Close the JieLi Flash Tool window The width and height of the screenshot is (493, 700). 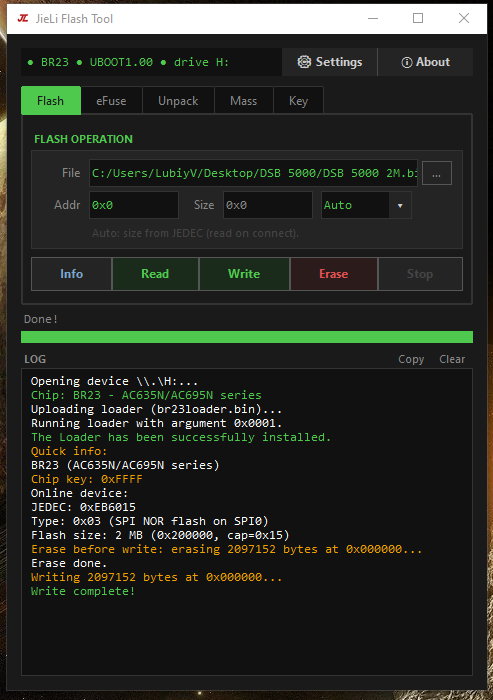464,18
